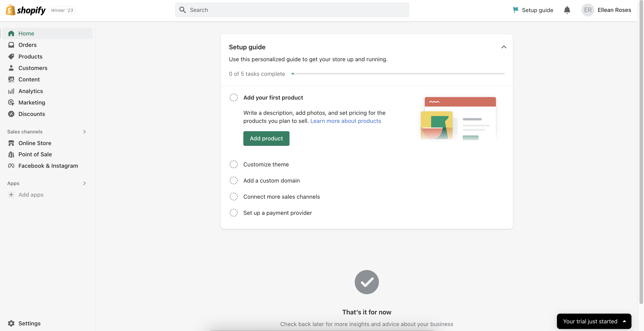Click the search magnifier icon
Viewport: 644px width, 331px height.
point(182,10)
